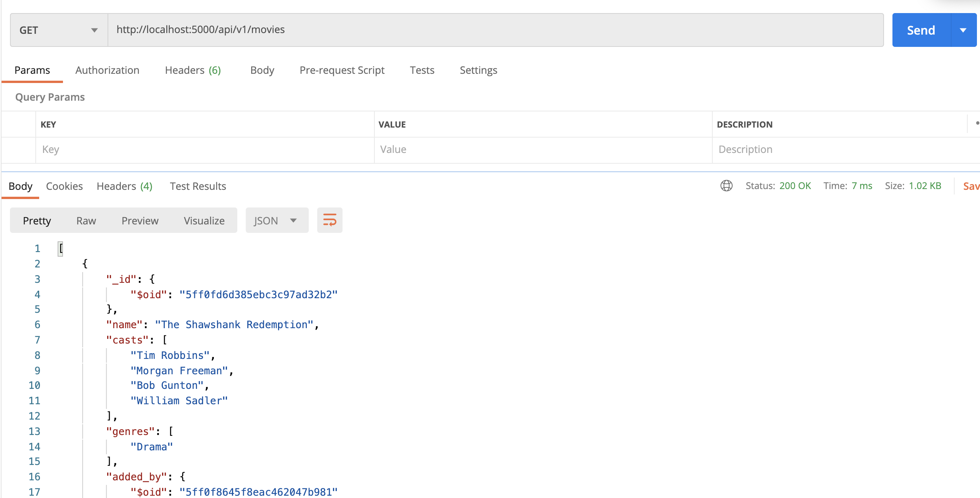Select the Visualize response mode
The height and width of the screenshot is (498, 980).
(x=204, y=220)
